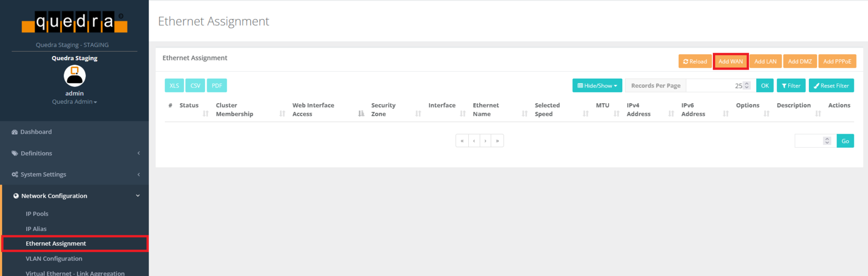868x276 pixels.
Task: Adjust the Records Per Page stepper
Action: click(x=746, y=86)
